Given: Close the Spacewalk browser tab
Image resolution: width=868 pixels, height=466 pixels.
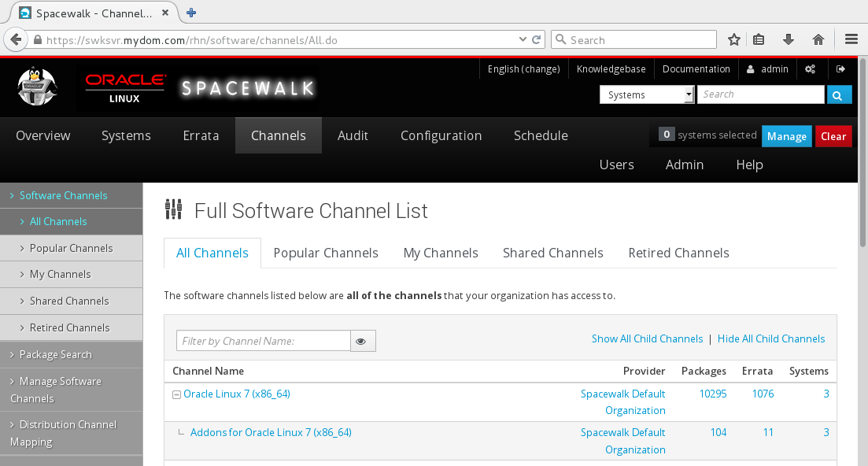Looking at the screenshot, I should (x=165, y=13).
